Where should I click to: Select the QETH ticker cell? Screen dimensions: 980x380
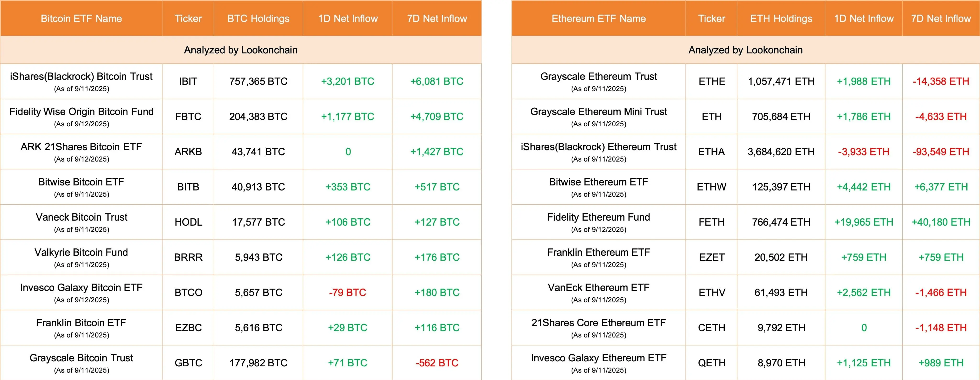point(711,363)
